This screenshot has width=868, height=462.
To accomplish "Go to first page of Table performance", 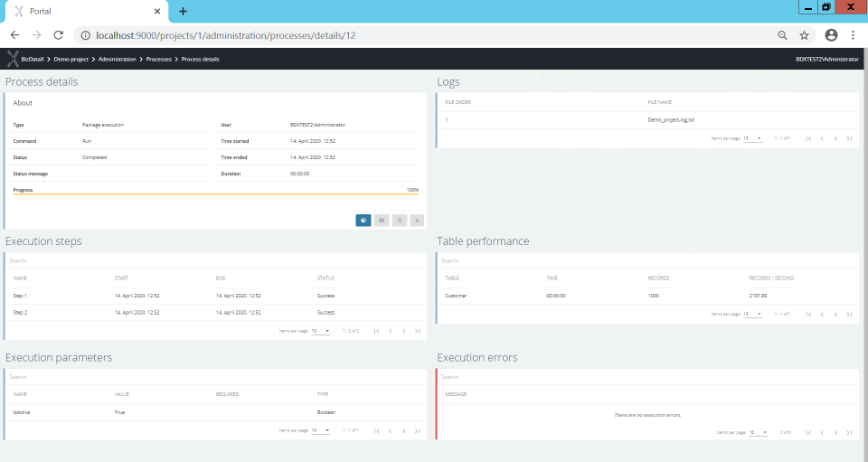I will (808, 315).
